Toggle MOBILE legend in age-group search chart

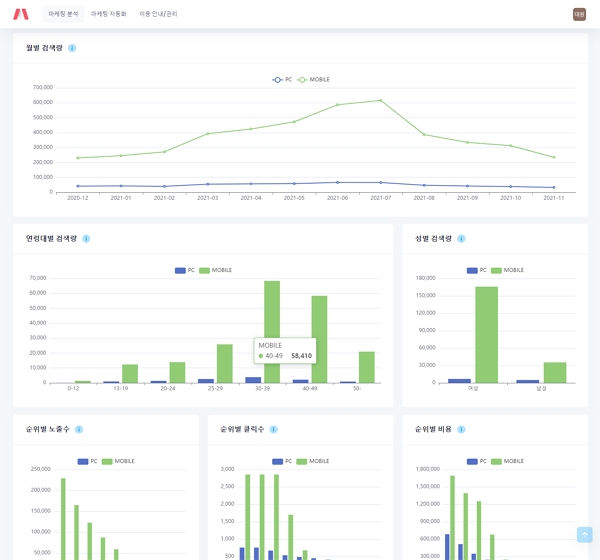coord(215,270)
